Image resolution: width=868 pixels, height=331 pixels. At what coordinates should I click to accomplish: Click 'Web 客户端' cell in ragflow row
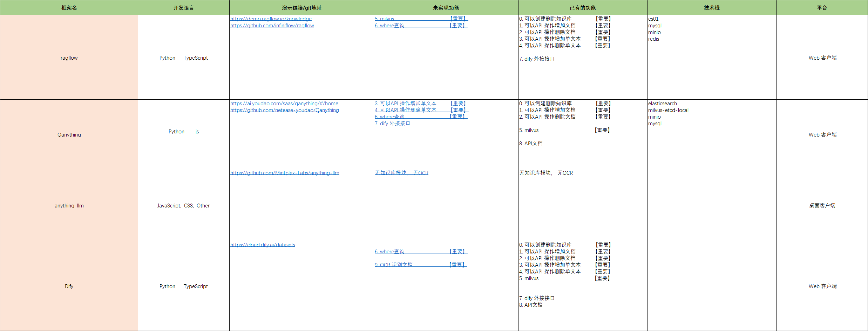(822, 58)
